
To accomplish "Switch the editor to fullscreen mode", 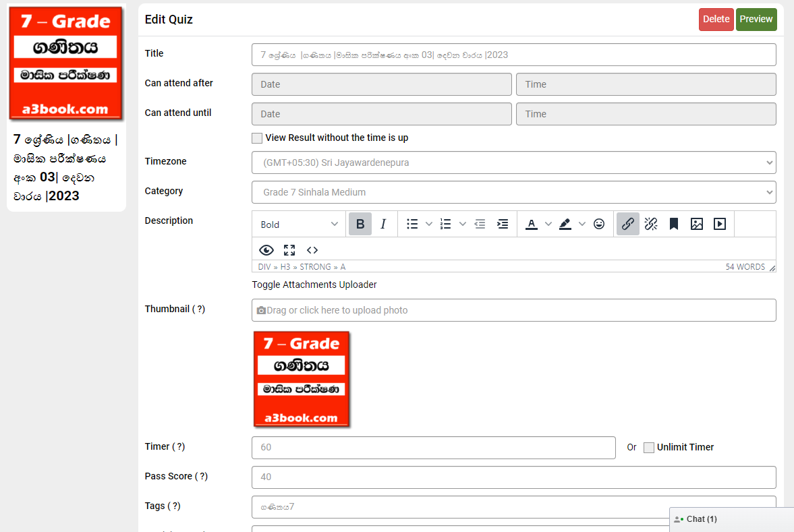I will (289, 250).
